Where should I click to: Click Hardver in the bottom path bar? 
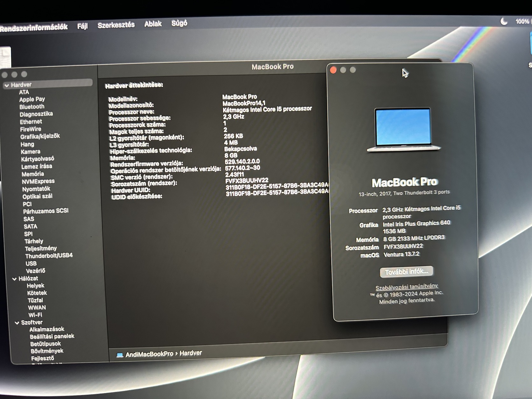tap(191, 353)
